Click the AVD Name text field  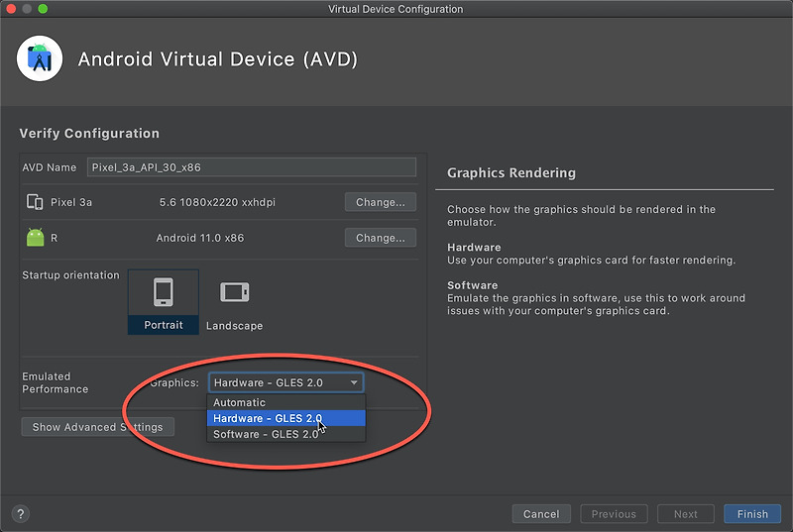(x=252, y=167)
